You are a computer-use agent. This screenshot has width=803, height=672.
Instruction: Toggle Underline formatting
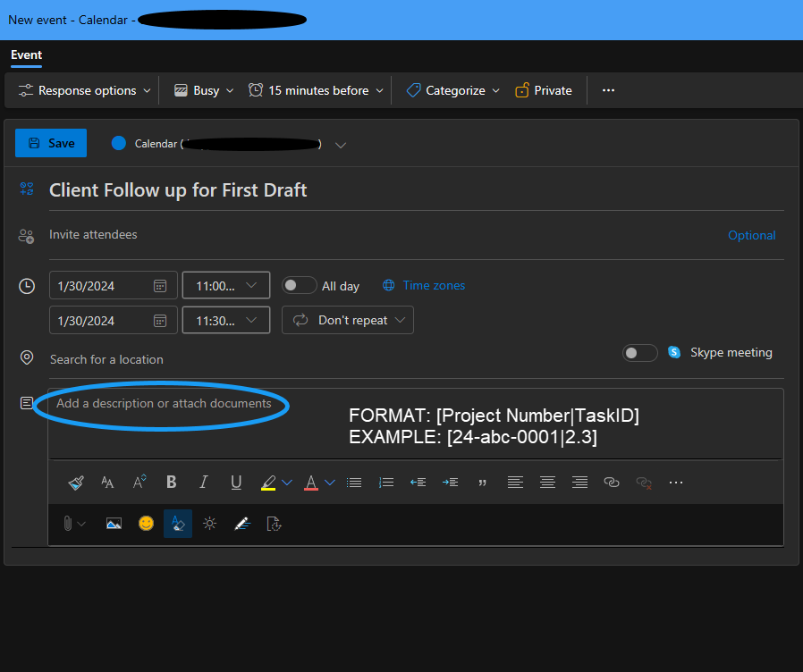point(236,483)
